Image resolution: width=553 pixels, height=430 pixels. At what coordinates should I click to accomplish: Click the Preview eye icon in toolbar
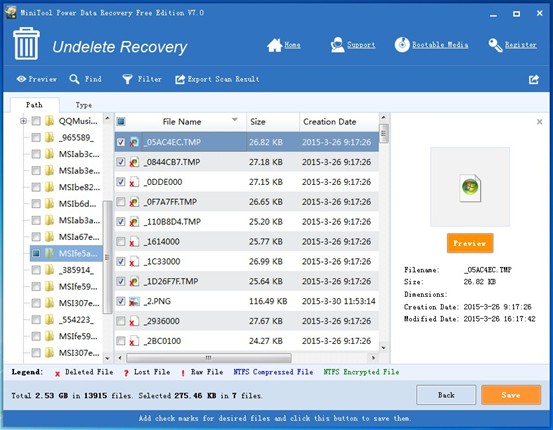pyautogui.click(x=22, y=79)
